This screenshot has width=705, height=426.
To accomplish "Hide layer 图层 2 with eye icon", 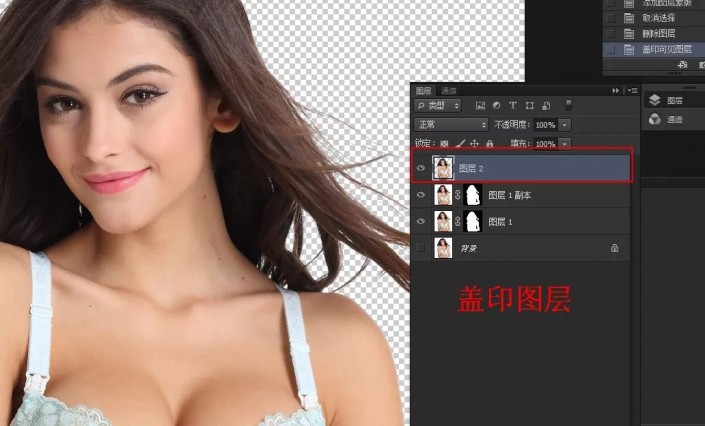I will pos(421,168).
